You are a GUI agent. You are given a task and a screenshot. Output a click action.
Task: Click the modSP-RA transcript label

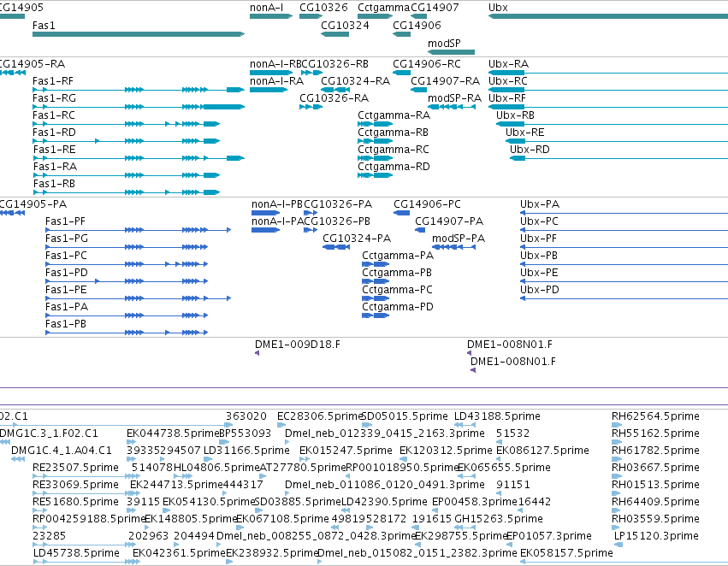pos(454,98)
